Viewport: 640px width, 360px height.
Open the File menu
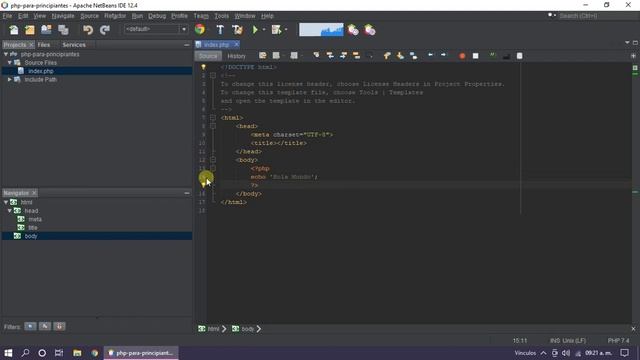click(x=7, y=16)
